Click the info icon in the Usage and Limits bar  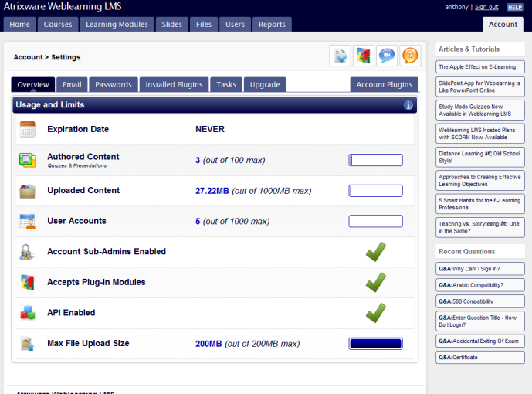[x=408, y=105]
